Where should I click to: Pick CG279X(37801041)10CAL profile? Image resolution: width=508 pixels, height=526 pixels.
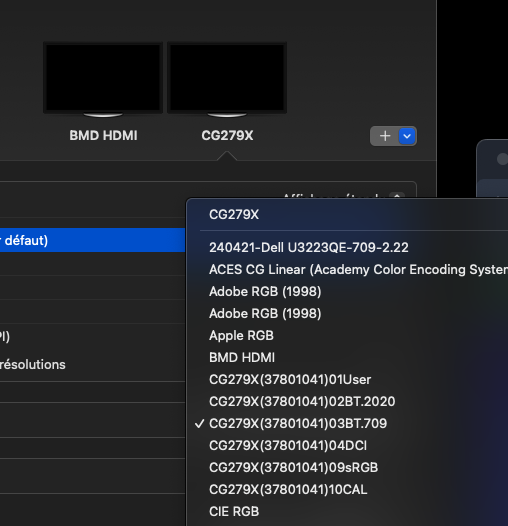click(x=288, y=489)
